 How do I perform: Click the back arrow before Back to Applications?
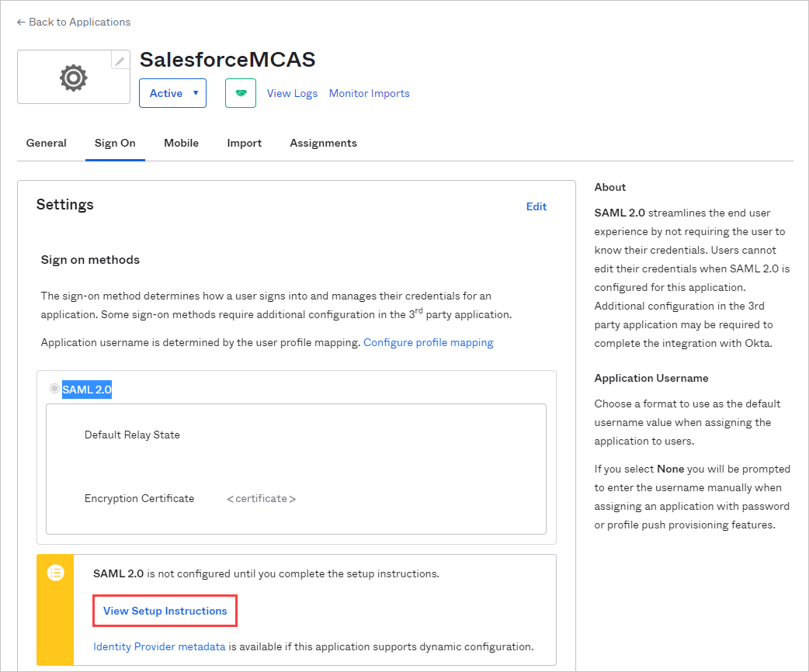pyautogui.click(x=20, y=22)
